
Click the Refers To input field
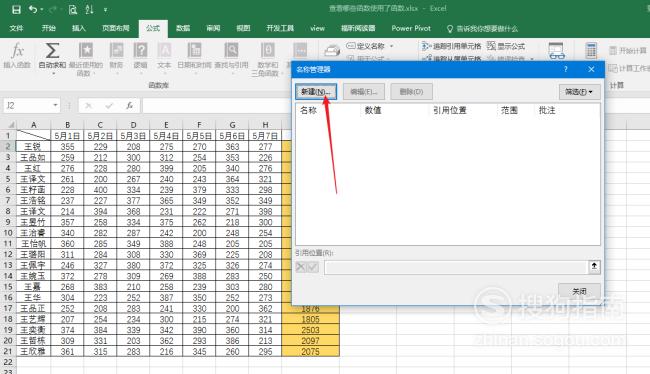[456, 267]
